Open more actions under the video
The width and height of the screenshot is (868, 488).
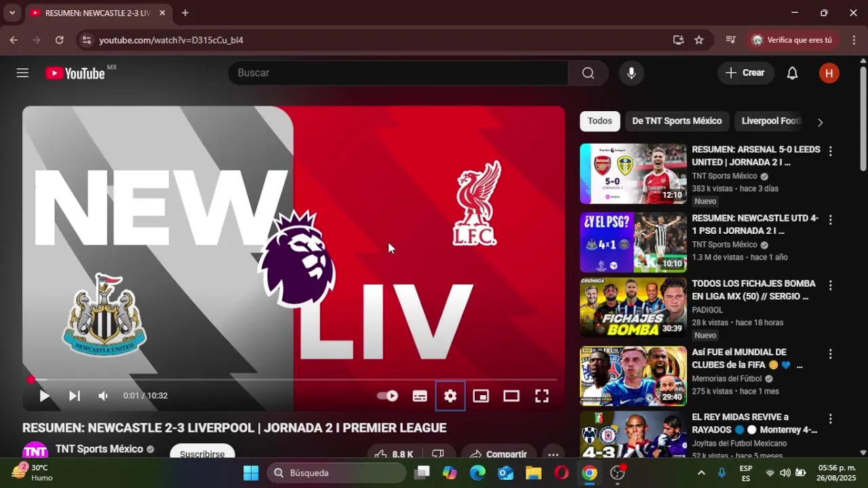[553, 454]
